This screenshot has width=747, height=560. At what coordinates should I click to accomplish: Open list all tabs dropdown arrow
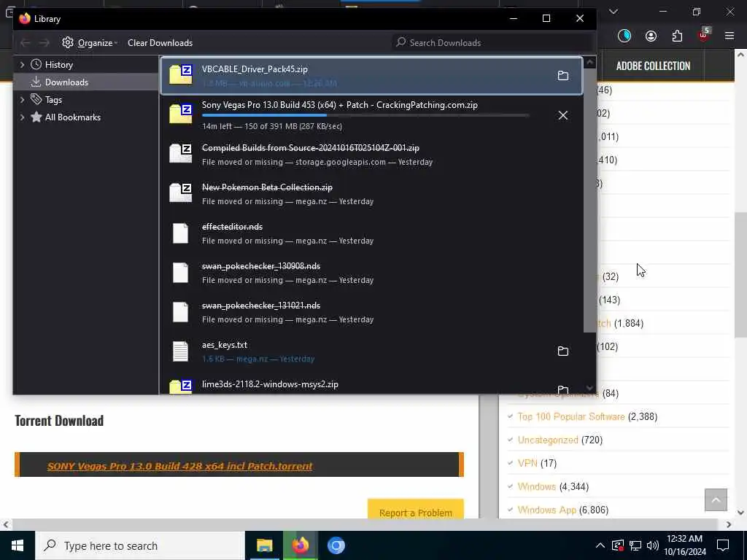tap(613, 12)
